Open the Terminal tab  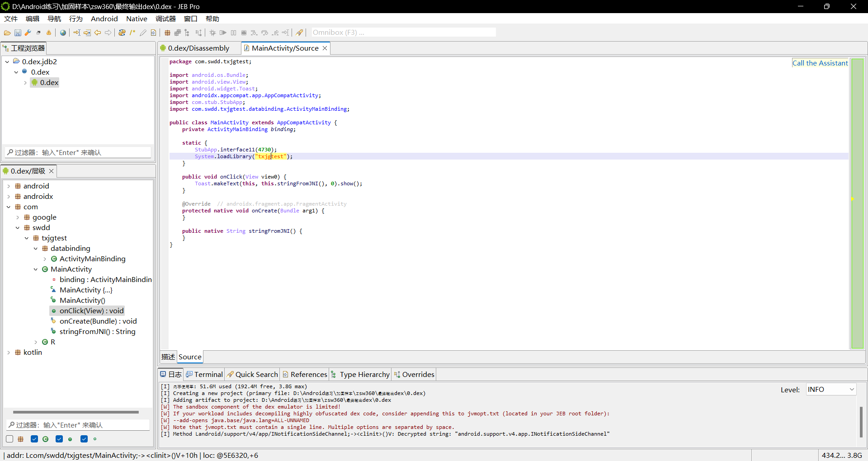click(x=204, y=374)
